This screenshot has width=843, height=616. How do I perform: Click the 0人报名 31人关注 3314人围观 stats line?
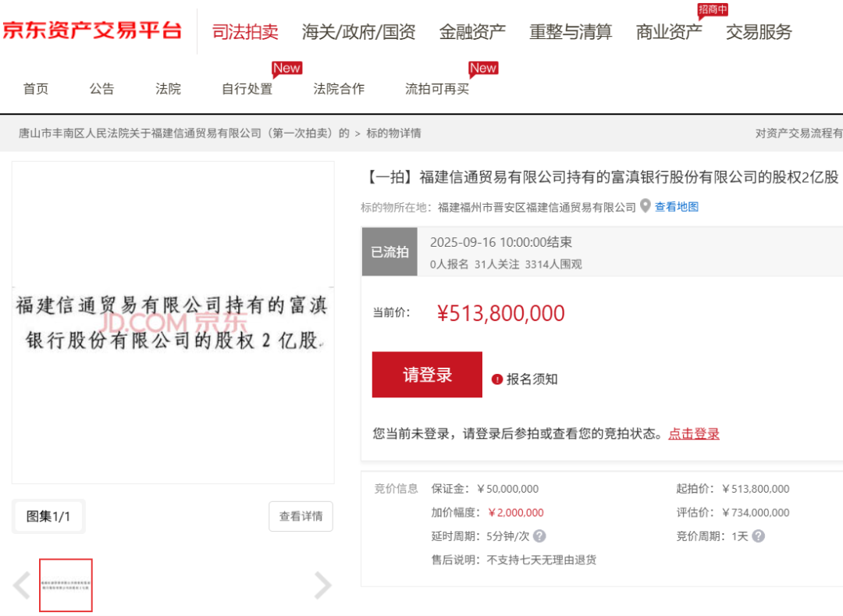[x=506, y=265]
